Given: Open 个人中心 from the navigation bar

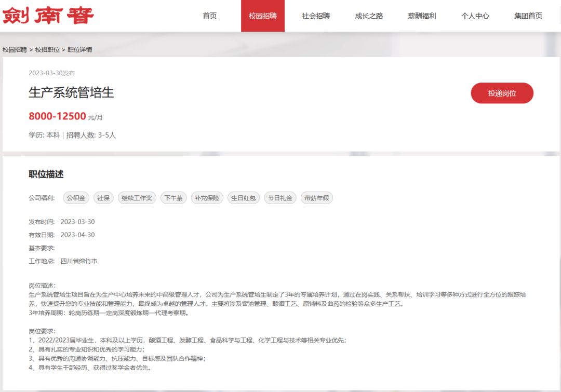Looking at the screenshot, I should pyautogui.click(x=474, y=16).
